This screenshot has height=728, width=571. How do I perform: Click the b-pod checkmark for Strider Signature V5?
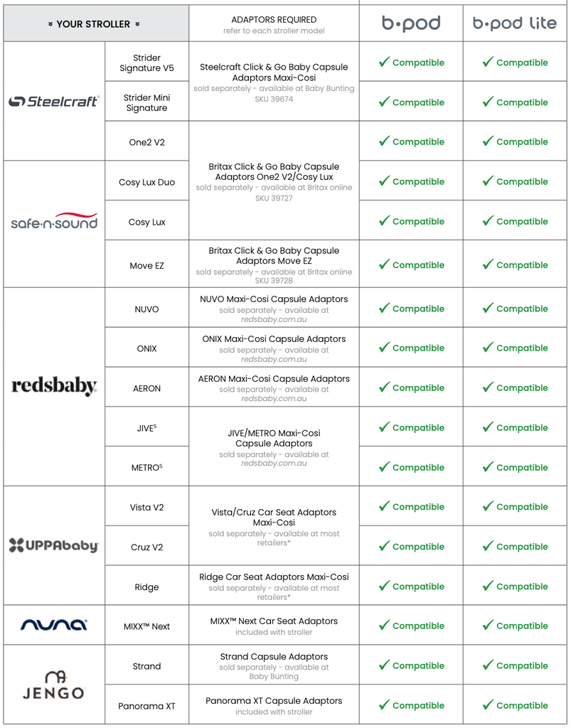click(384, 62)
